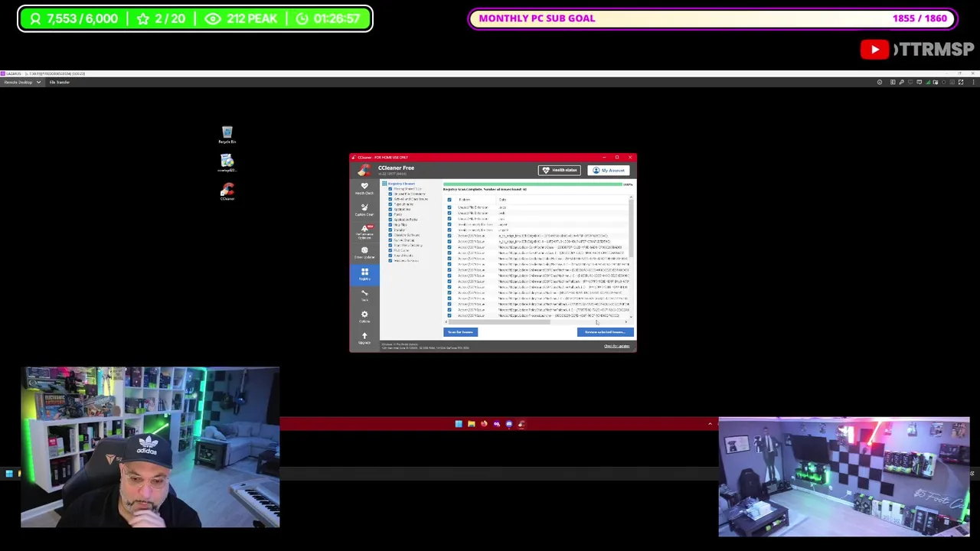Click the results horizontal scrollbar thumb
980x551 pixels.
[499, 322]
